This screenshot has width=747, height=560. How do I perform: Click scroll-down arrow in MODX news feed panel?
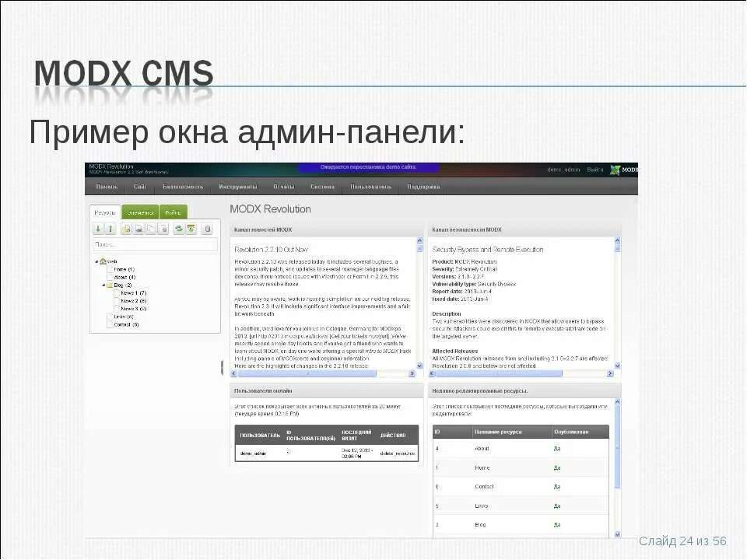[x=419, y=366]
